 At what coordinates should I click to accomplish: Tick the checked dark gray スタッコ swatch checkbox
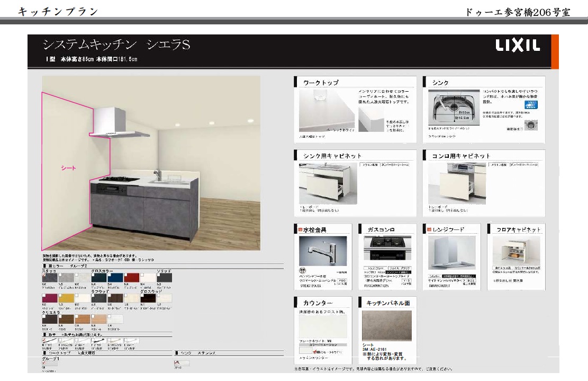pyautogui.click(x=44, y=275)
